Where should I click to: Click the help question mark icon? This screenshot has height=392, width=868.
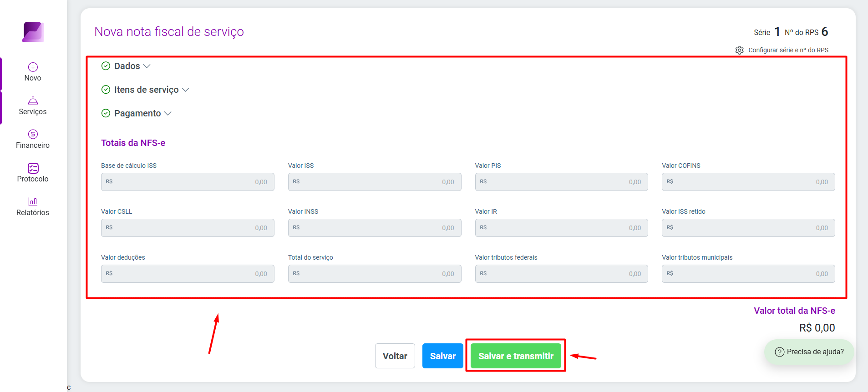(x=780, y=352)
